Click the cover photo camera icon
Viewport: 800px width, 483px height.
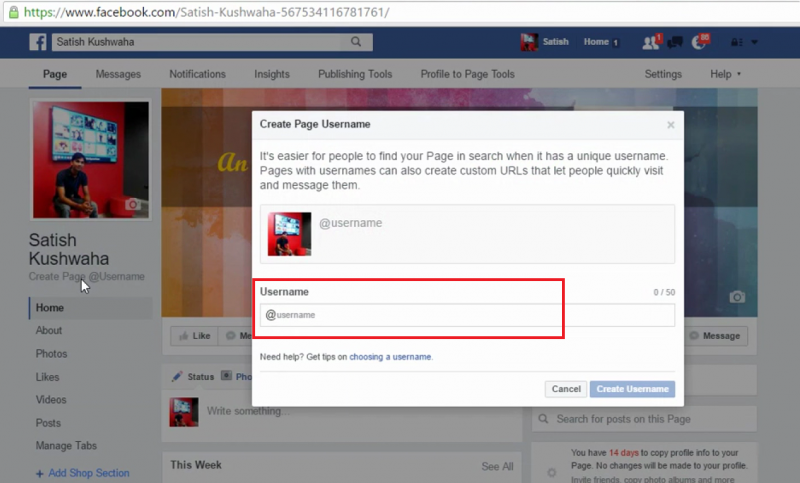tap(737, 297)
